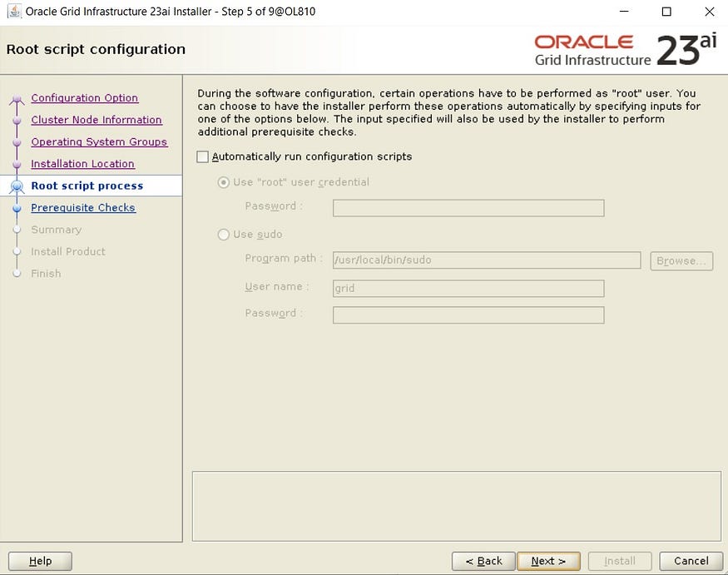Close the installer window
Screen dimensions: 728x575
coord(709,11)
